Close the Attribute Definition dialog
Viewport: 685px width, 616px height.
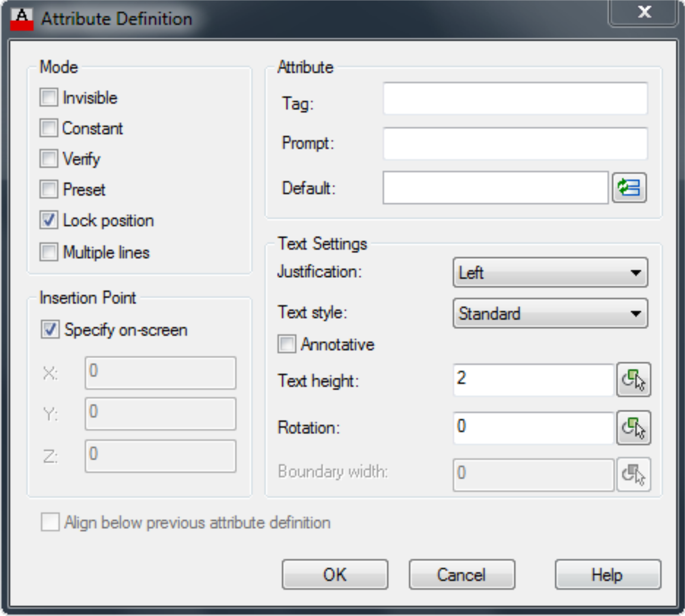(643, 12)
